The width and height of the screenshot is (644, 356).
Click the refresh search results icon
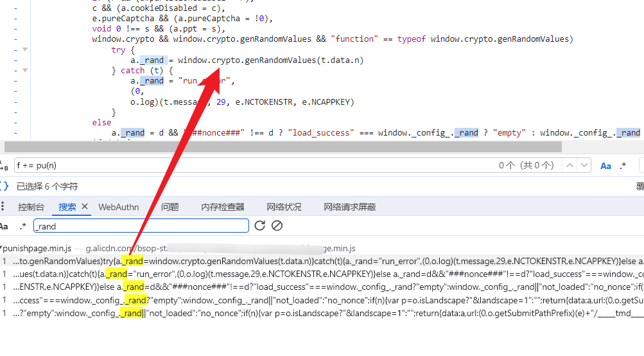click(259, 226)
